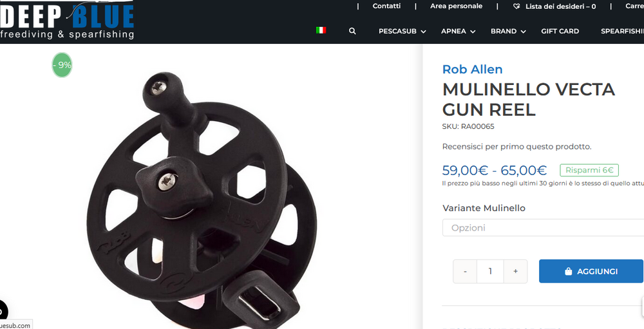Click the Deep Blue site logo
Image resolution: width=644 pixels, height=329 pixels.
click(67, 20)
